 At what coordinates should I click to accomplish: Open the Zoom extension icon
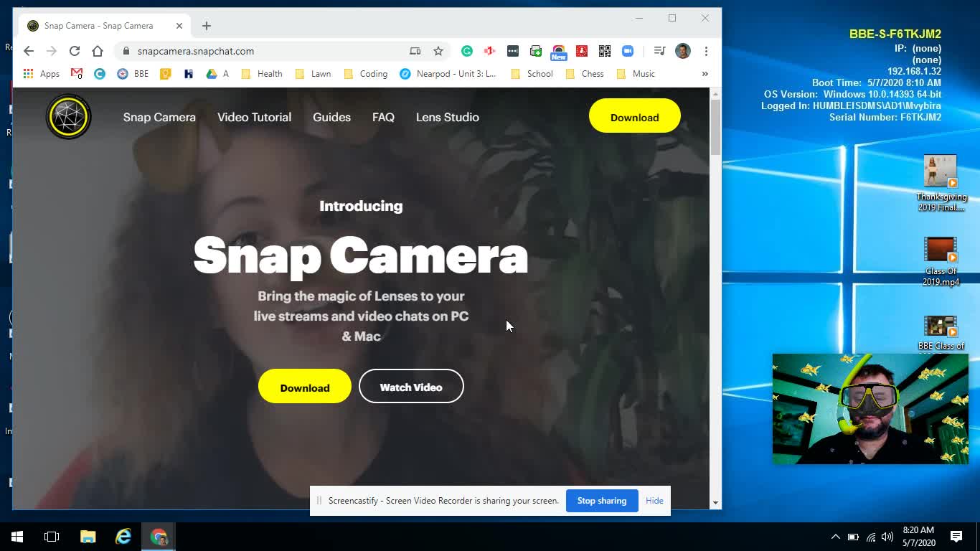coord(628,51)
